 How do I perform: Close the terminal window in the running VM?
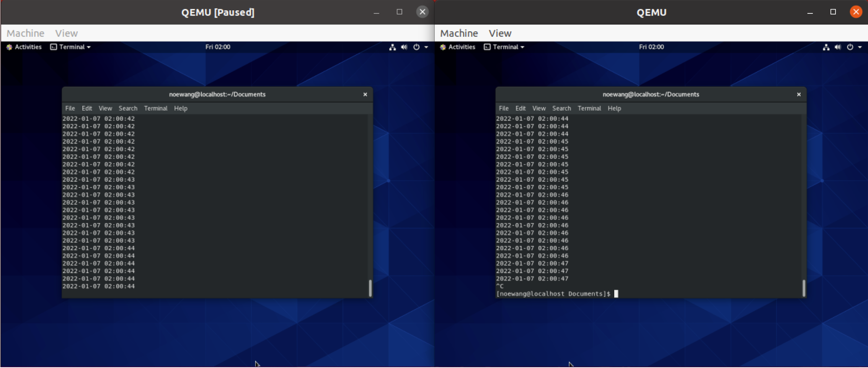799,94
